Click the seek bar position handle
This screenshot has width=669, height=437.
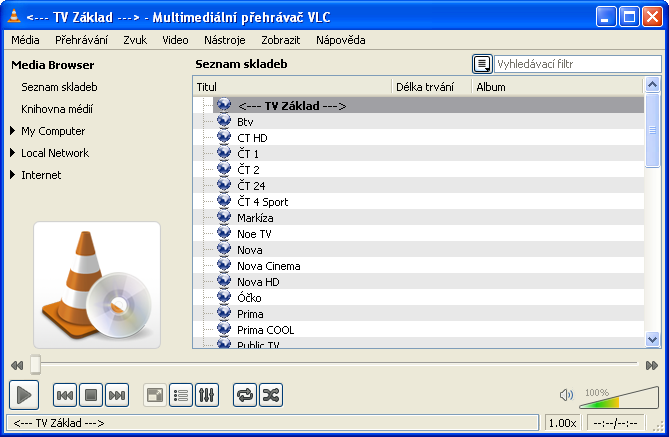pos(35,365)
